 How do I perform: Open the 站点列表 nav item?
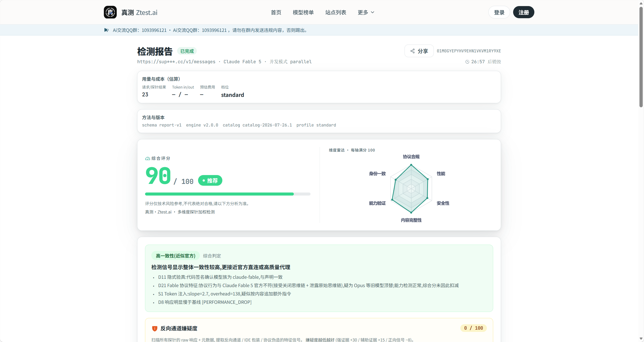pos(336,12)
